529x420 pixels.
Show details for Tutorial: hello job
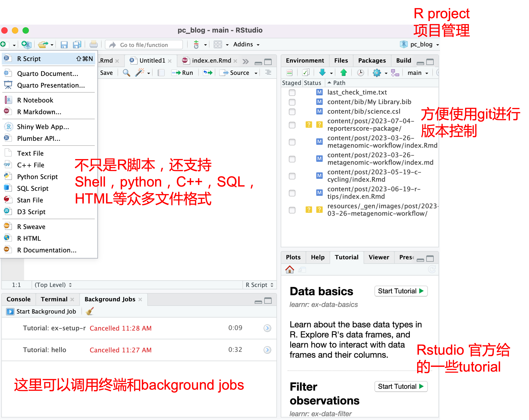tap(267, 350)
